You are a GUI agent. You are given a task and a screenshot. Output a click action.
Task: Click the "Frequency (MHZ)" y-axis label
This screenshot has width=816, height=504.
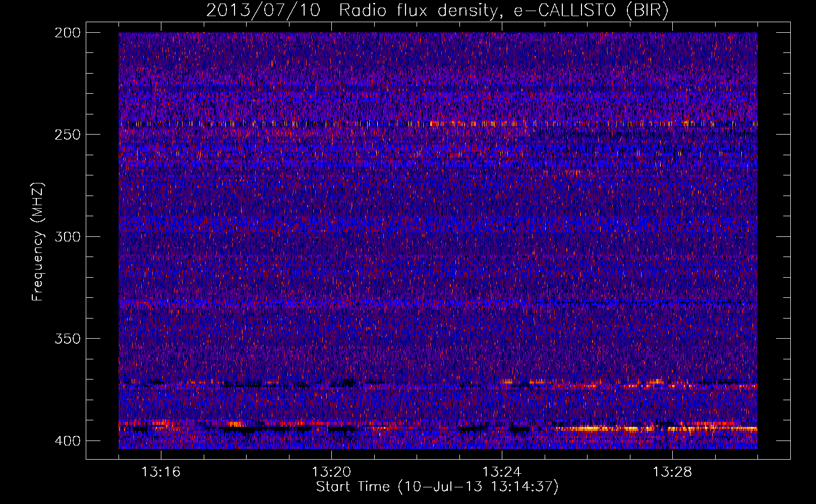pyautogui.click(x=38, y=242)
